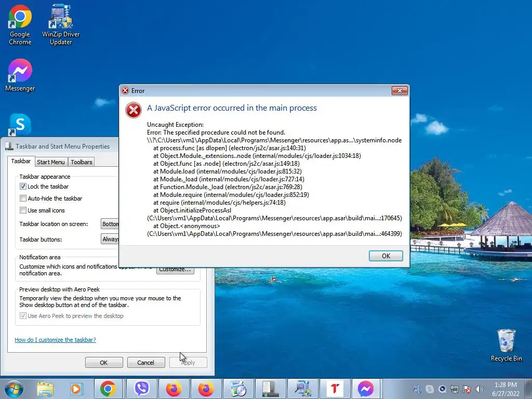The height and width of the screenshot is (399, 532).
Task: Open How do I customize the taskbar link
Action: (55, 340)
